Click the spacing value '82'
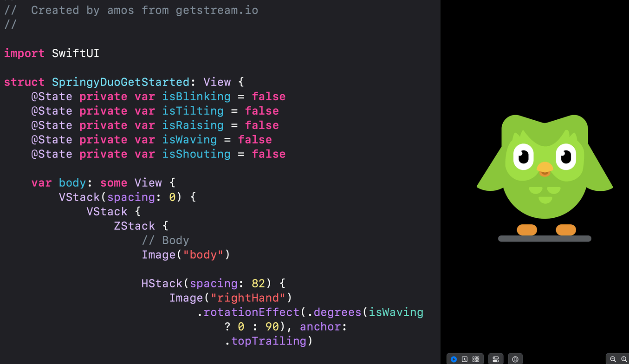This screenshot has width=629, height=364. 259,284
